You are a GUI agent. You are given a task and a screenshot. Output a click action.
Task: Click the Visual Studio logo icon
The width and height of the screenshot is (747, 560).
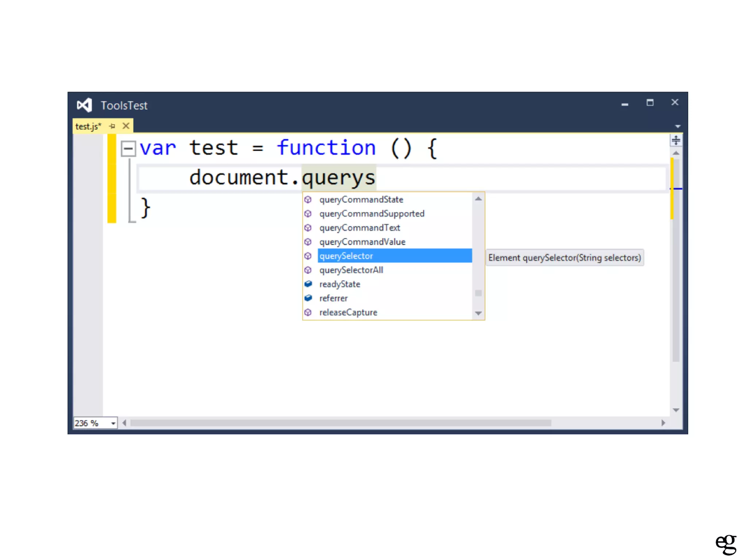click(x=84, y=105)
